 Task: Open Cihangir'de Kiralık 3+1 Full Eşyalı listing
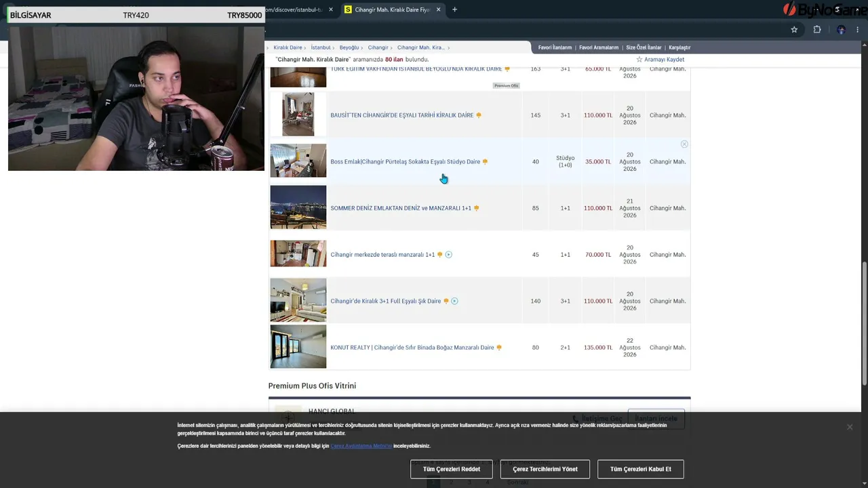(385, 301)
